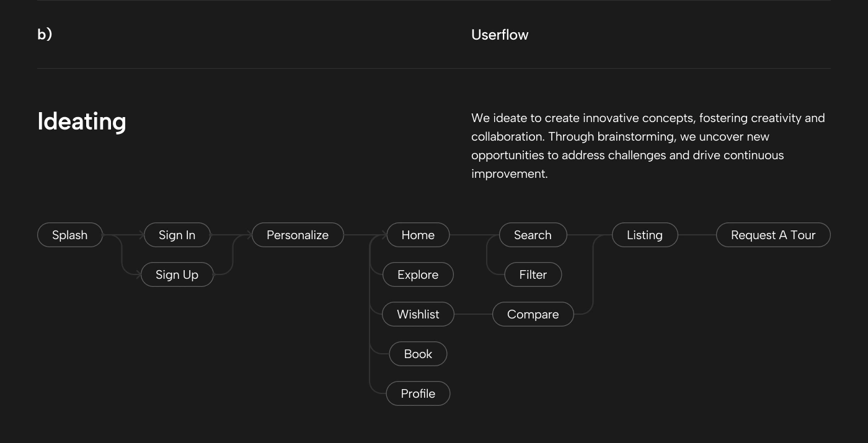
Task: Click the "b)" section label
Action: [x=45, y=35]
